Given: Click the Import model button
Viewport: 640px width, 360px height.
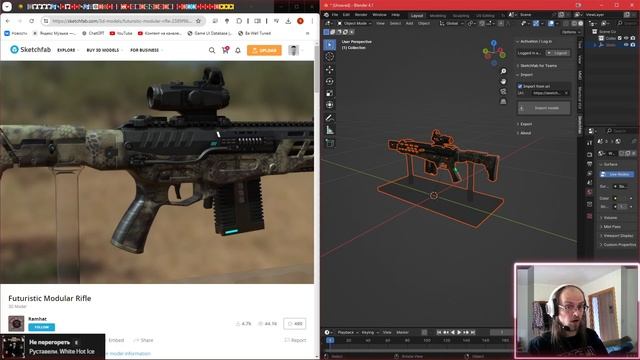Looking at the screenshot, I should click(544, 108).
